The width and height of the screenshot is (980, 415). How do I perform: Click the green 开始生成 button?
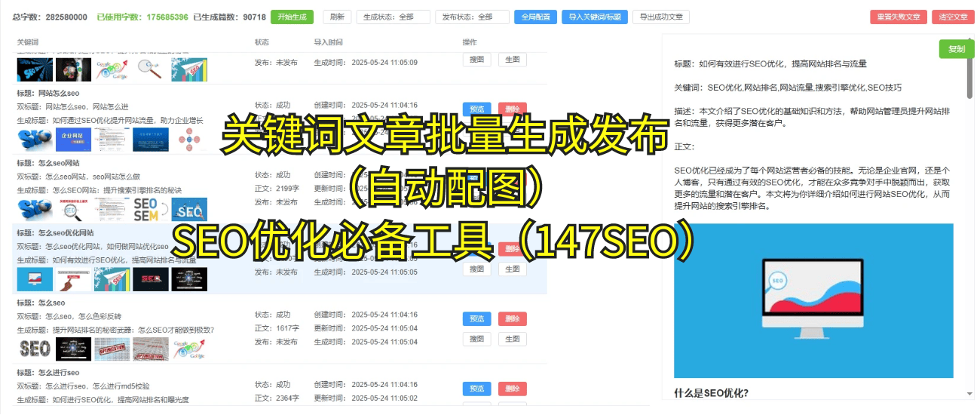coord(292,17)
